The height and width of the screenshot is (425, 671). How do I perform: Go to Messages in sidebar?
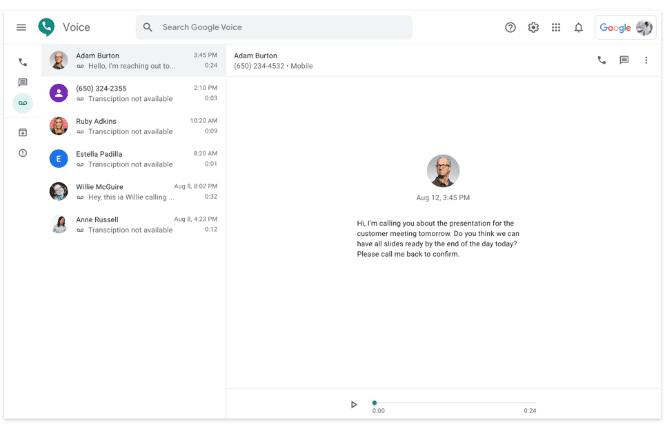(23, 82)
